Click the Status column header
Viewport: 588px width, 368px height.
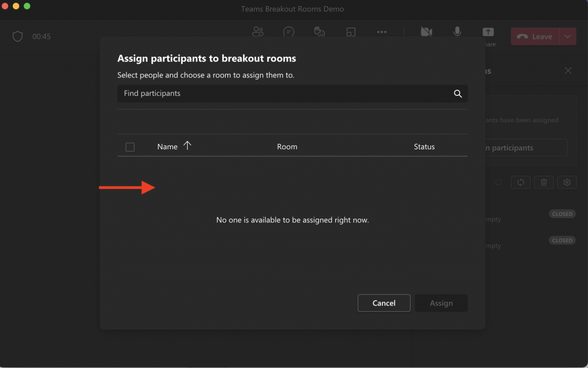(x=424, y=147)
